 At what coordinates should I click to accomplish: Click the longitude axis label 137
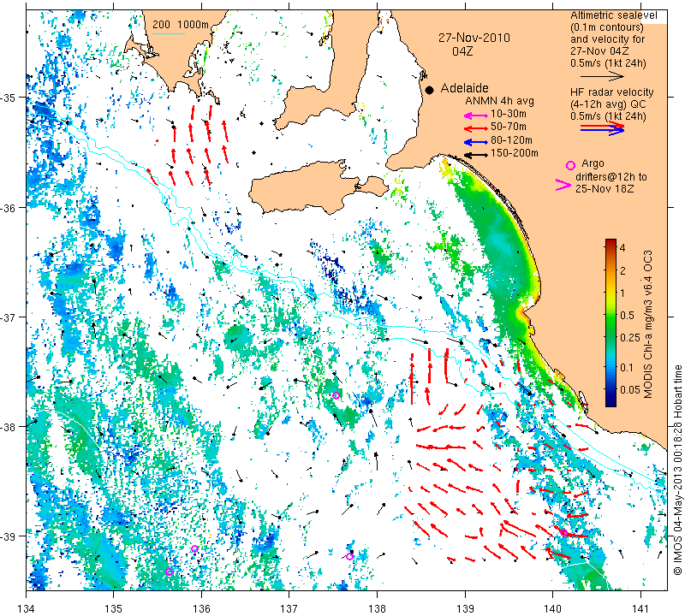tap(289, 607)
